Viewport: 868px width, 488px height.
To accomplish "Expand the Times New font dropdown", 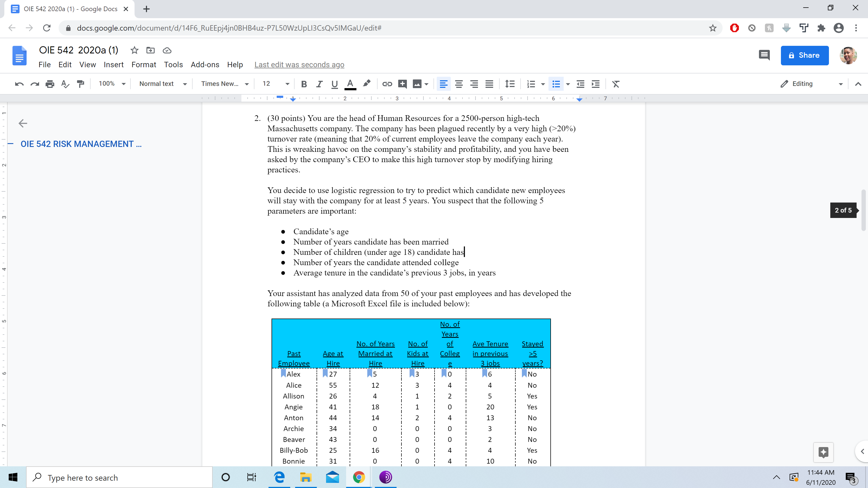I will pos(224,84).
